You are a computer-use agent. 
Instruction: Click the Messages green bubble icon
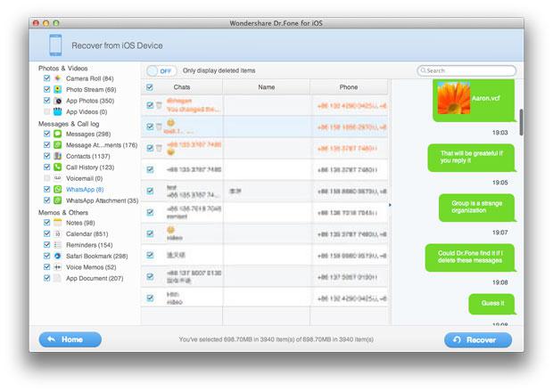pos(57,134)
